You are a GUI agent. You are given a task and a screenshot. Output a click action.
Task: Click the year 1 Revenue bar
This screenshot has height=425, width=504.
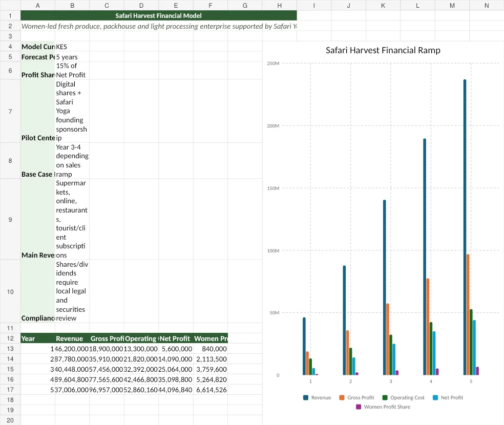pyautogui.click(x=304, y=346)
